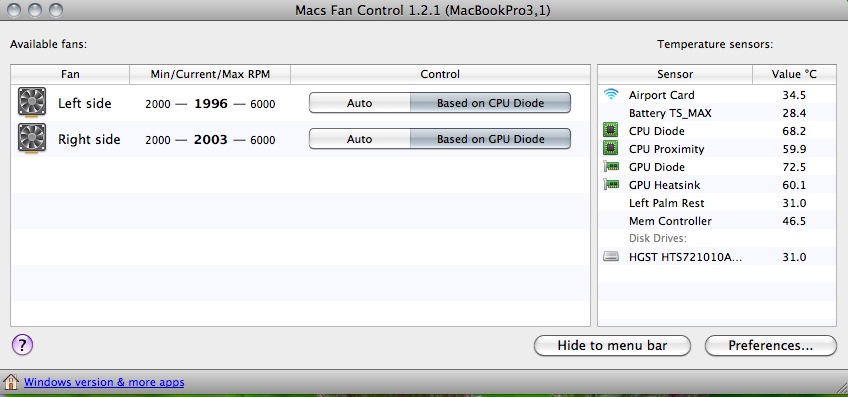Click the GPU Heatsink card icon
The height and width of the screenshot is (397, 848).
coord(611,184)
